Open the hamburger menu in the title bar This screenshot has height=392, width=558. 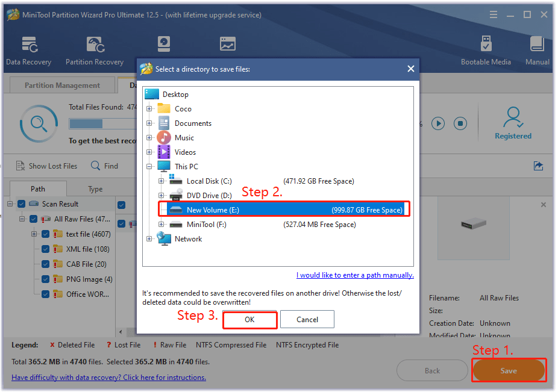(494, 13)
